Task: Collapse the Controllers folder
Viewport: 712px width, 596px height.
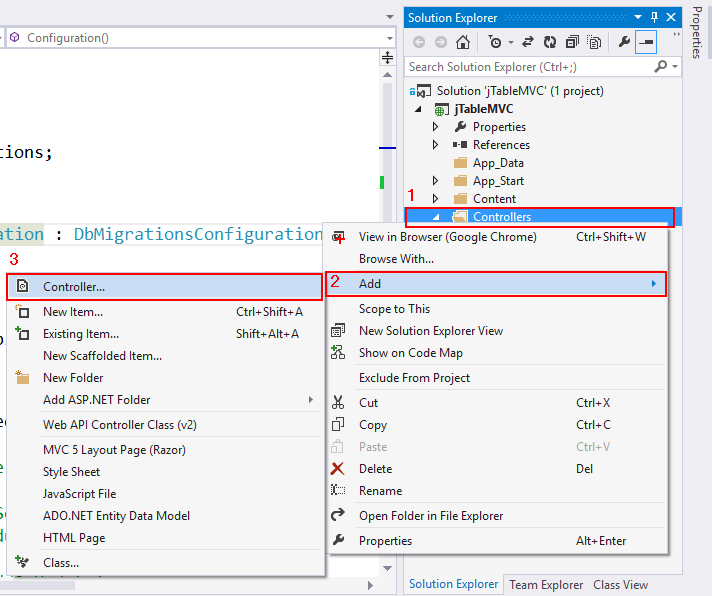Action: (436, 217)
